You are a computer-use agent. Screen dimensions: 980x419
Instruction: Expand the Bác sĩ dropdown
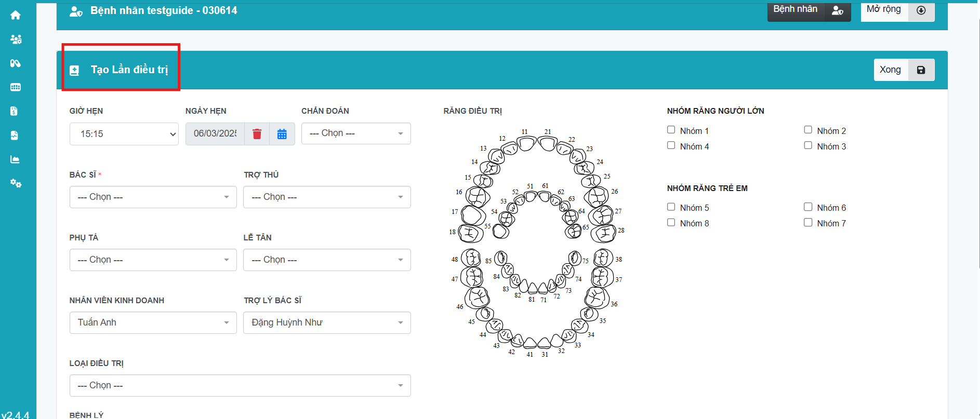[x=153, y=197]
